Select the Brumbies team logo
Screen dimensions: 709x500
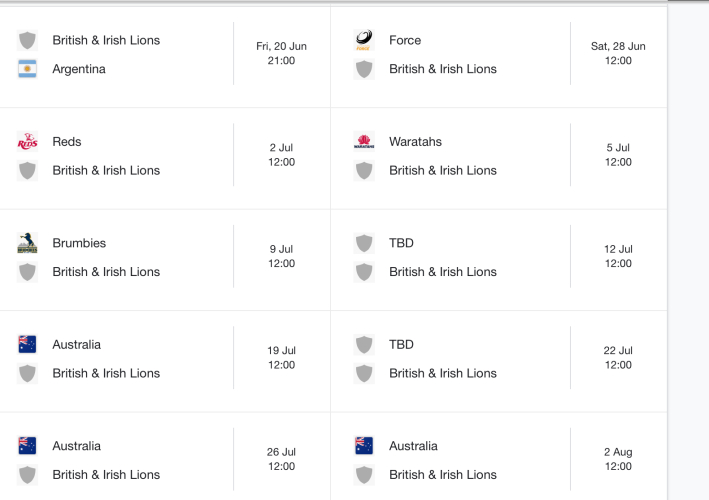point(27,243)
